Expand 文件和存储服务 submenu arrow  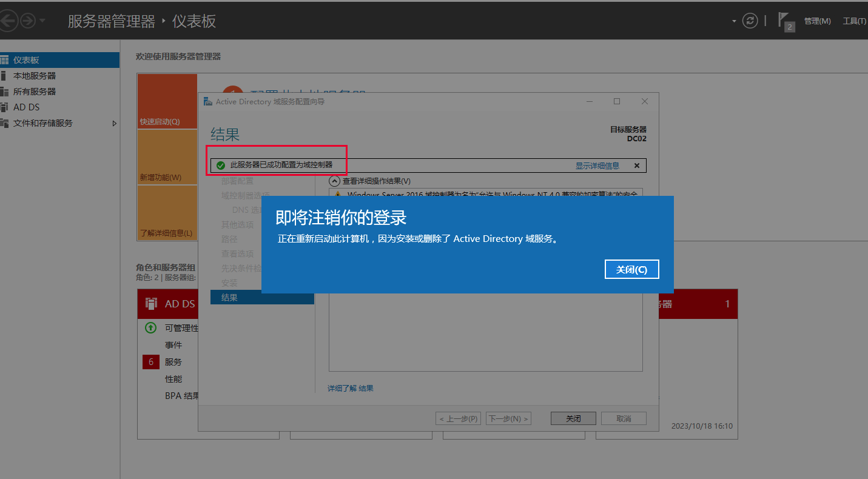point(115,123)
